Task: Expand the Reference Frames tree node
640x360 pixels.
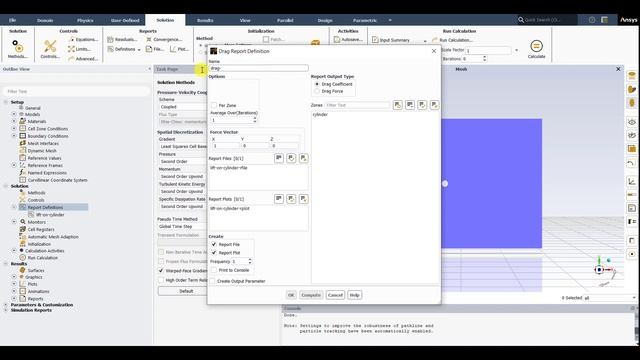Action: click(x=14, y=165)
